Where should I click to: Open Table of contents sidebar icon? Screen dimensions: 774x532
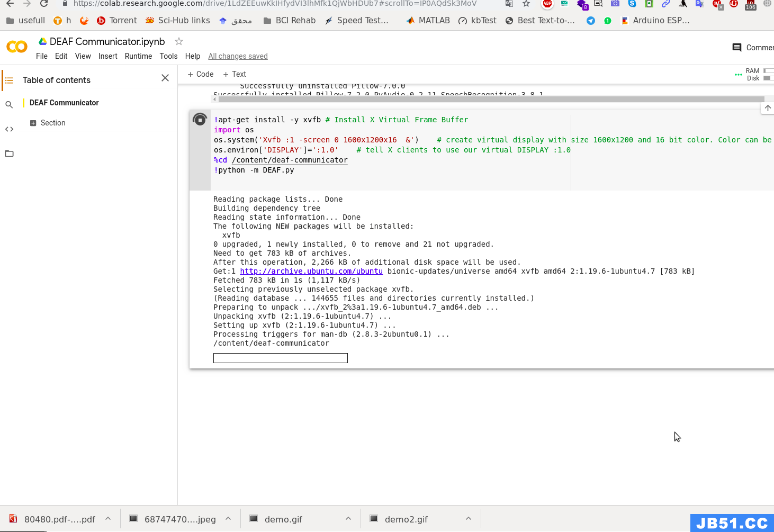pyautogui.click(x=9, y=80)
